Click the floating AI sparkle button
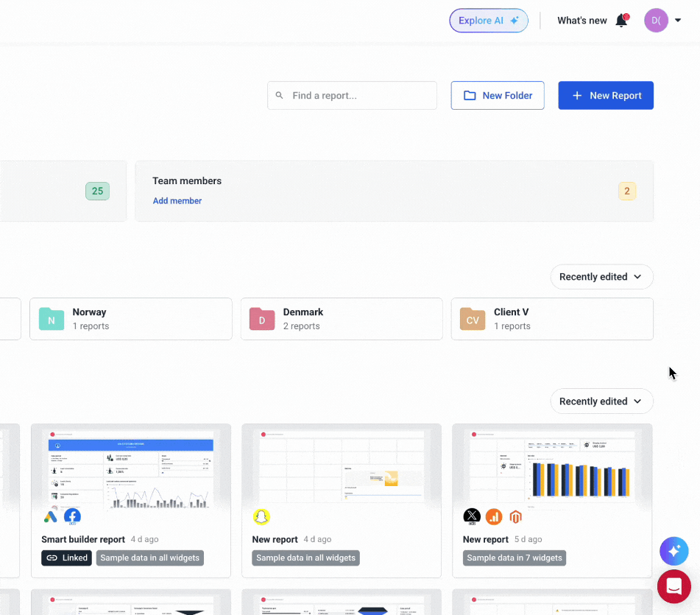The image size is (700, 615). click(674, 551)
